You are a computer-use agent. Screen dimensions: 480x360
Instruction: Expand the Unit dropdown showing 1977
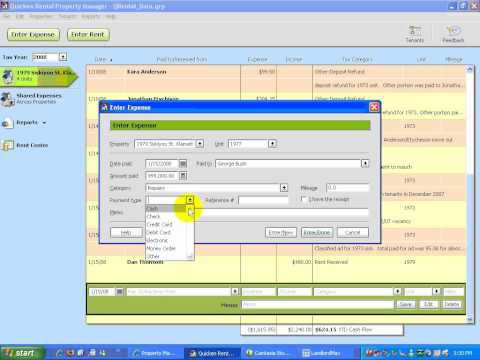(x=272, y=144)
